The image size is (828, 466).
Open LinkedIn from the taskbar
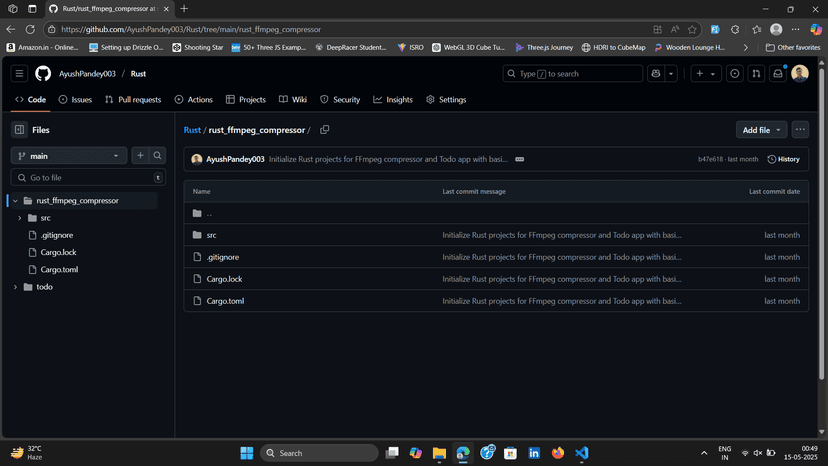tap(534, 453)
